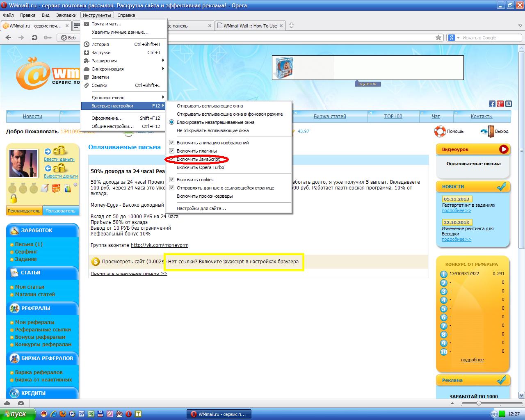This screenshot has width=525, height=420.
Task: Click the Opera icon in quick launch
Action: point(129,414)
